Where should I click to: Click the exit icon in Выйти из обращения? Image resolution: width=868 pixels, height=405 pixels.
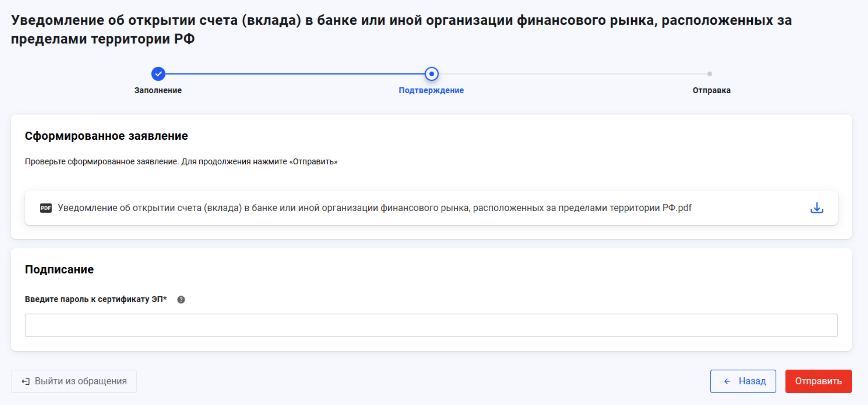pyautogui.click(x=25, y=381)
